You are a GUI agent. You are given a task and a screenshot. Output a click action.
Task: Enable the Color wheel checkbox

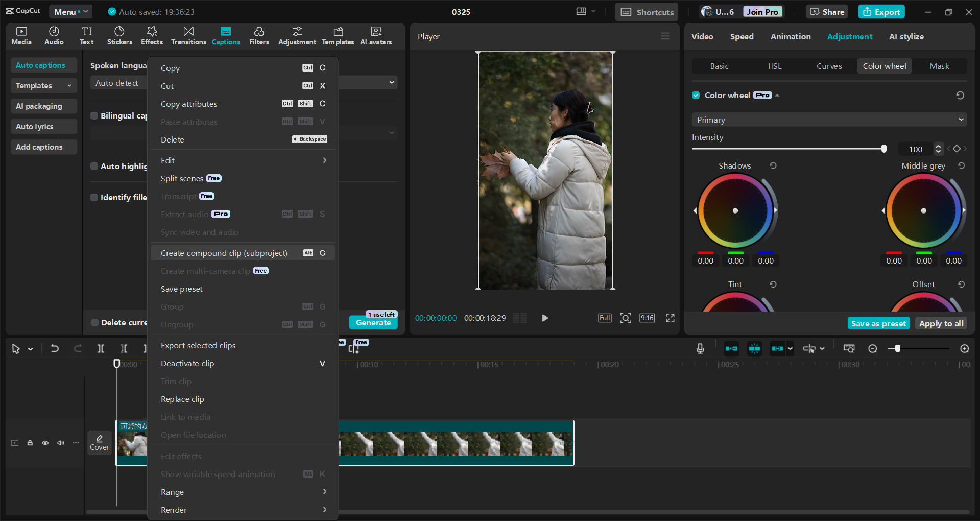tap(696, 95)
